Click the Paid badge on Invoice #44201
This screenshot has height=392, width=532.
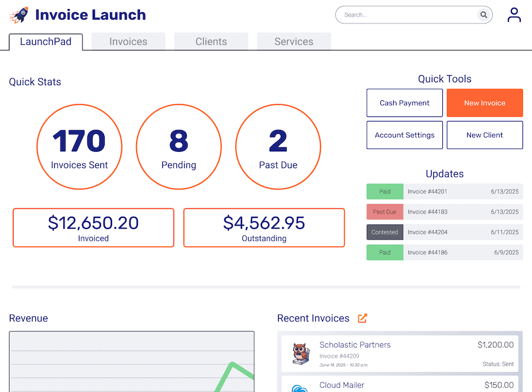click(385, 192)
